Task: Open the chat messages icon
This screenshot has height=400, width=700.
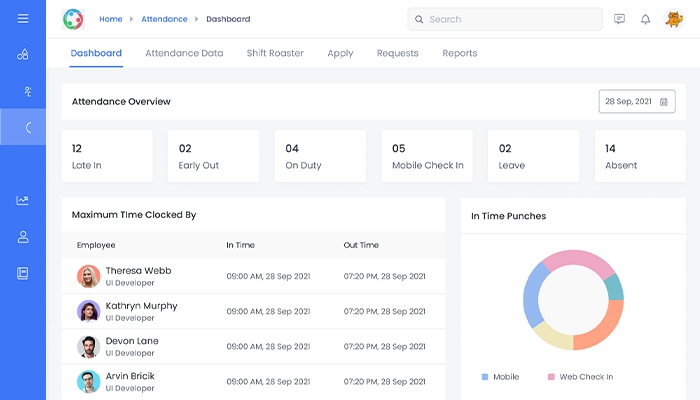Action: click(619, 19)
